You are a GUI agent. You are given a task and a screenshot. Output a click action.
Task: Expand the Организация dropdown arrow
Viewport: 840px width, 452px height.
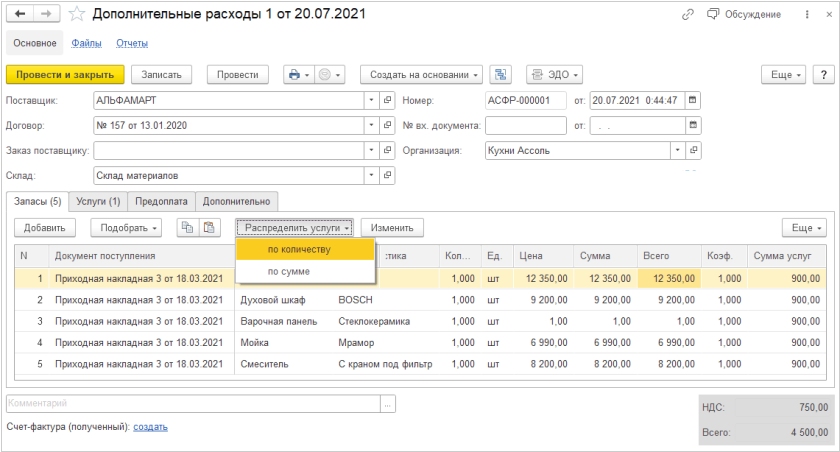[x=679, y=151]
